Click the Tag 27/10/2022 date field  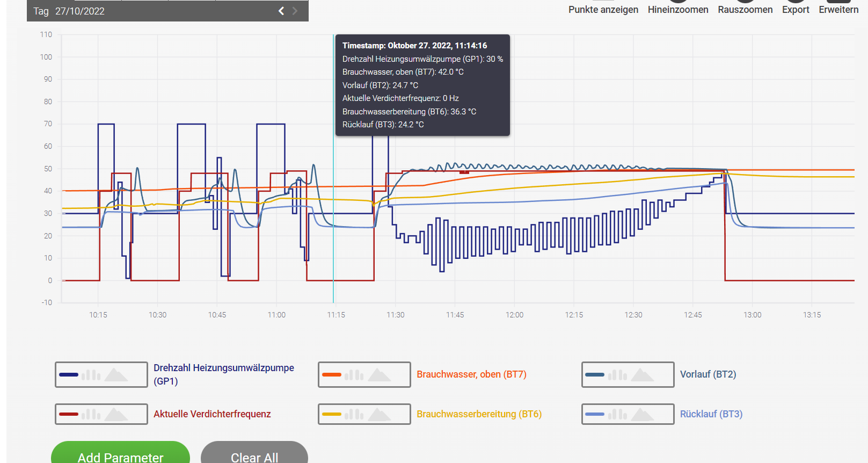coord(79,11)
